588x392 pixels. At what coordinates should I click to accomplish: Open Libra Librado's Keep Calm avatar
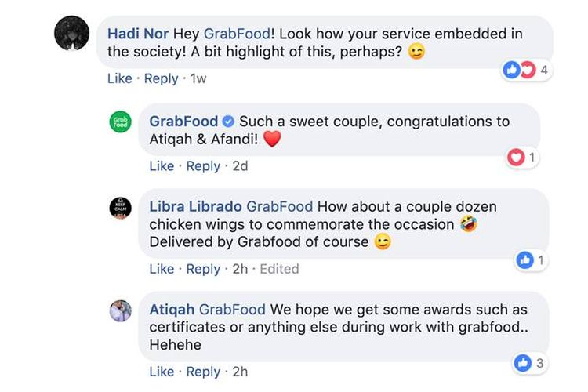(x=120, y=208)
